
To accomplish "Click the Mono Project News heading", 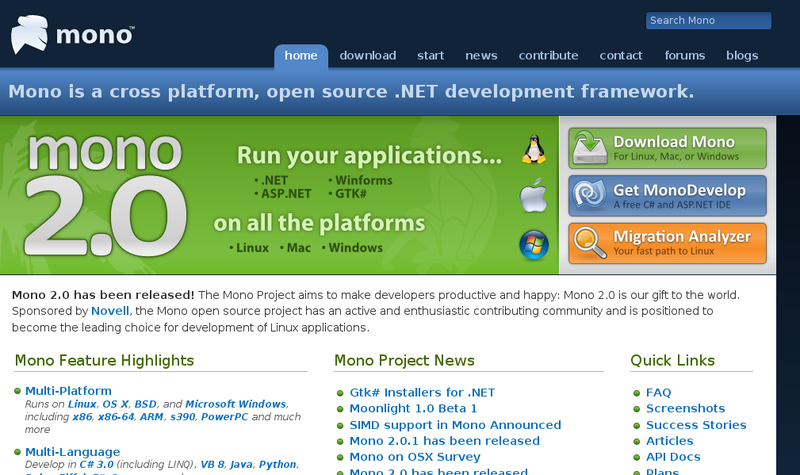I will click(404, 360).
